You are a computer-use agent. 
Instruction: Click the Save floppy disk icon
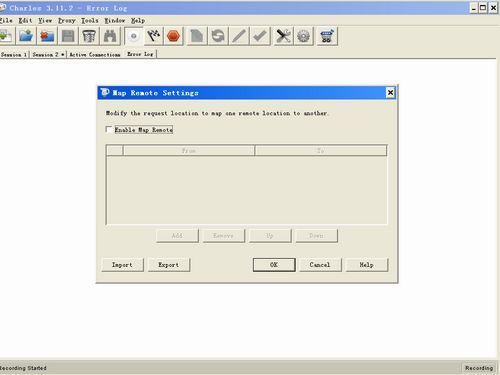(x=68, y=36)
